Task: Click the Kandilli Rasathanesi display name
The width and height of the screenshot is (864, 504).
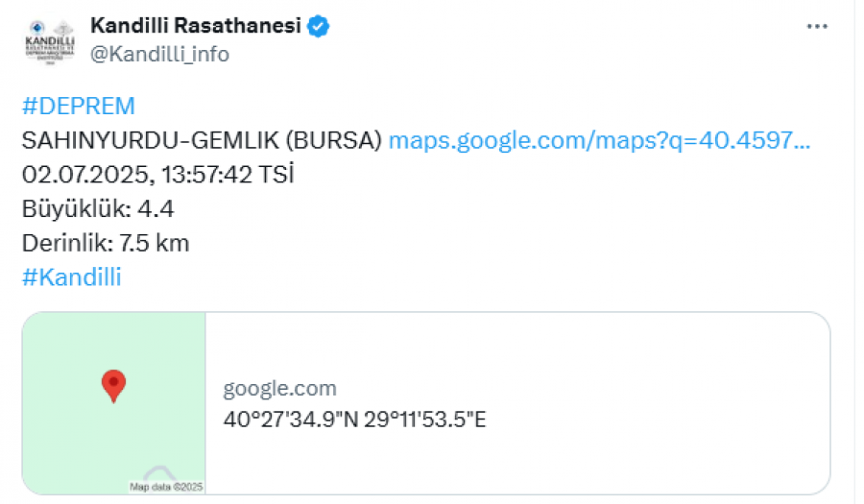Action: click(x=196, y=25)
